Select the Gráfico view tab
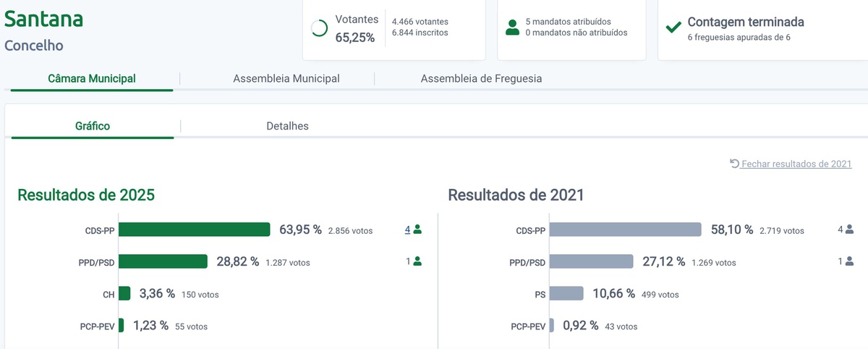Screen dimensions: 868x349 pyautogui.click(x=93, y=126)
